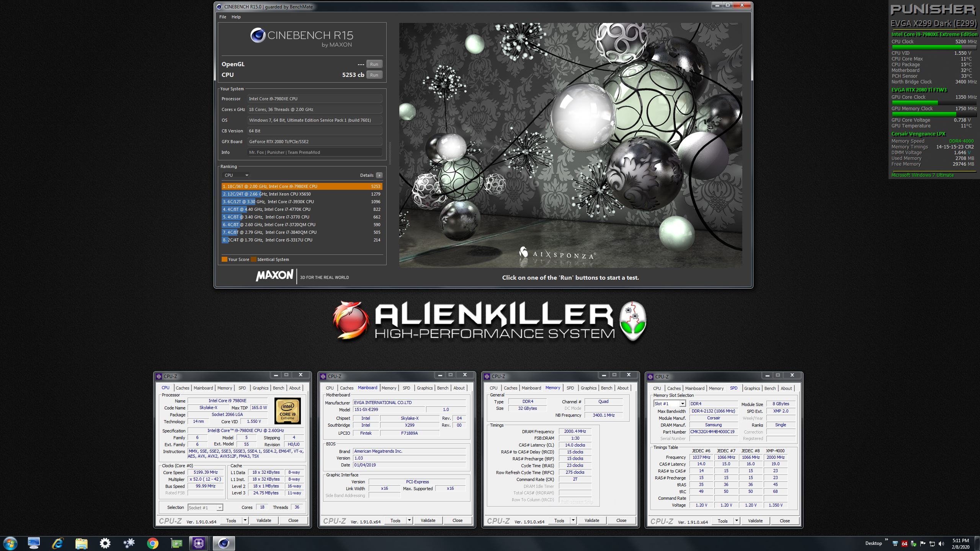Screen dimensions: 980x551
Task: Click Validate in the CPU-Z Memory window
Action: 591,520
